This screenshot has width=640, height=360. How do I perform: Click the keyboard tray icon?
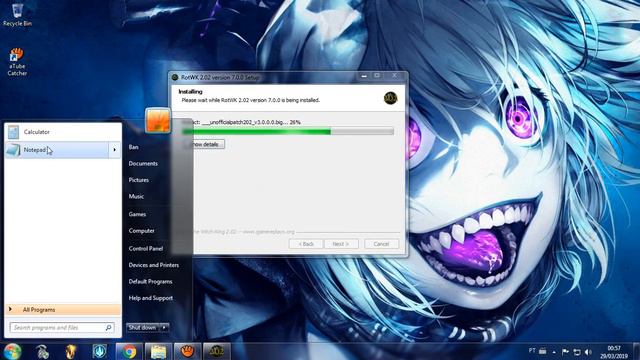coord(542,351)
